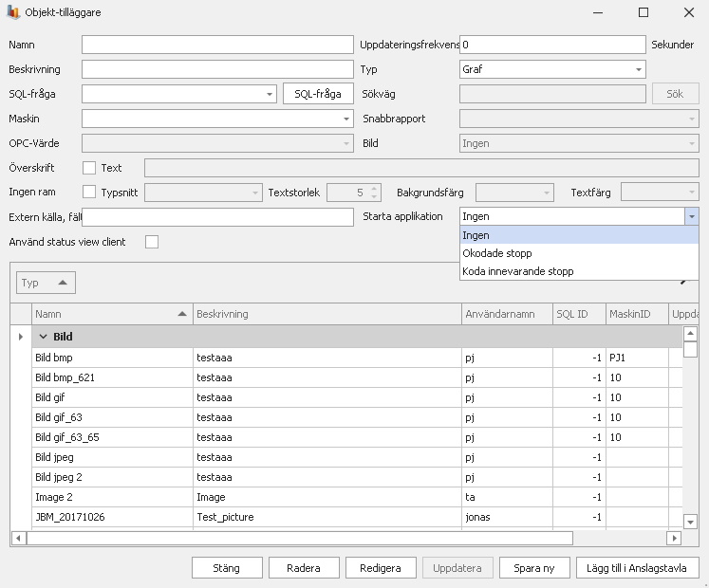
Task: Click the PJ1 MaskinID cell
Action: (637, 358)
